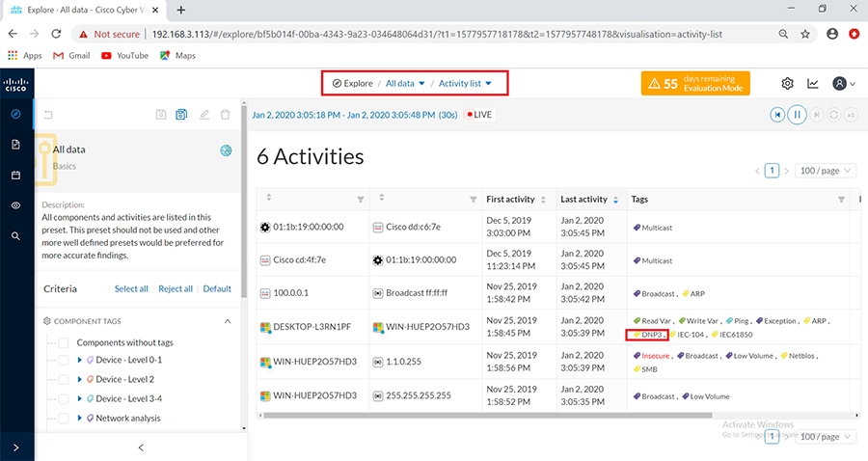Open the Explore compass icon in sidebar

15,114
